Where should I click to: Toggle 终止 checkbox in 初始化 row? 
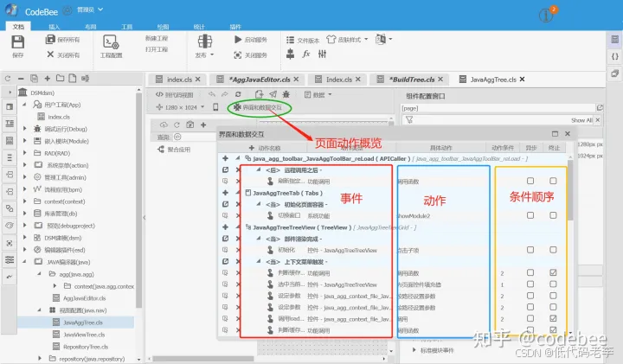point(553,250)
